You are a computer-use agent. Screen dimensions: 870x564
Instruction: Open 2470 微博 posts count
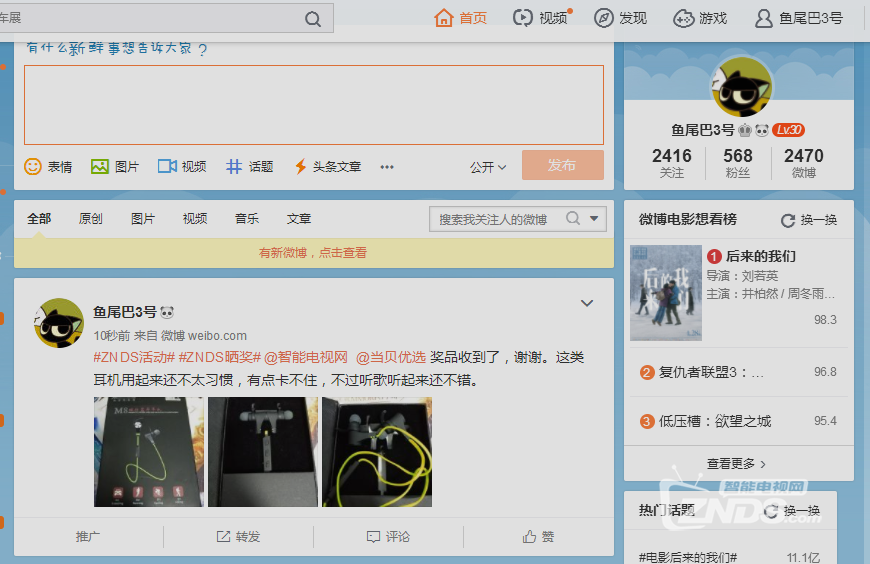tap(803, 163)
